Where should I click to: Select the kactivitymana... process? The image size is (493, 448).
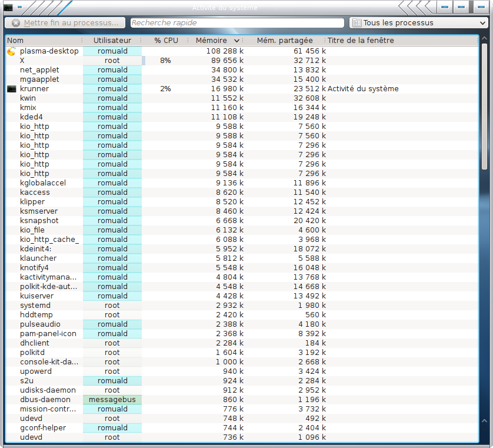pos(48,277)
